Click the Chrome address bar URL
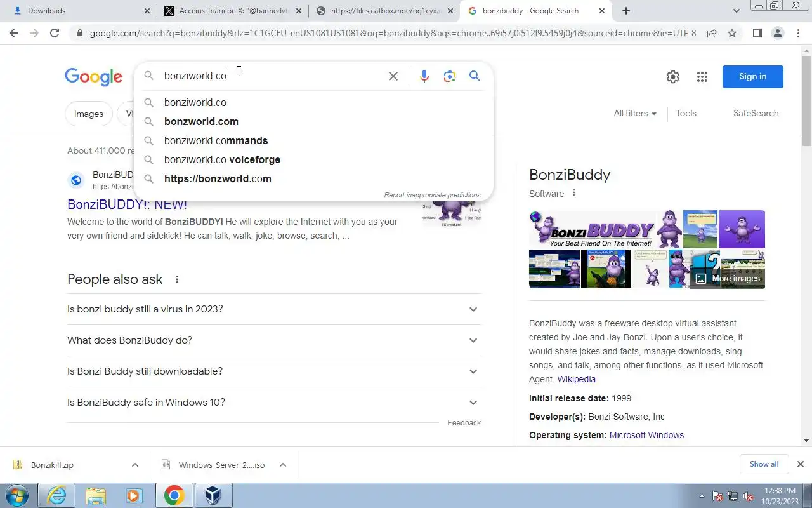The width and height of the screenshot is (812, 508). (x=393, y=33)
